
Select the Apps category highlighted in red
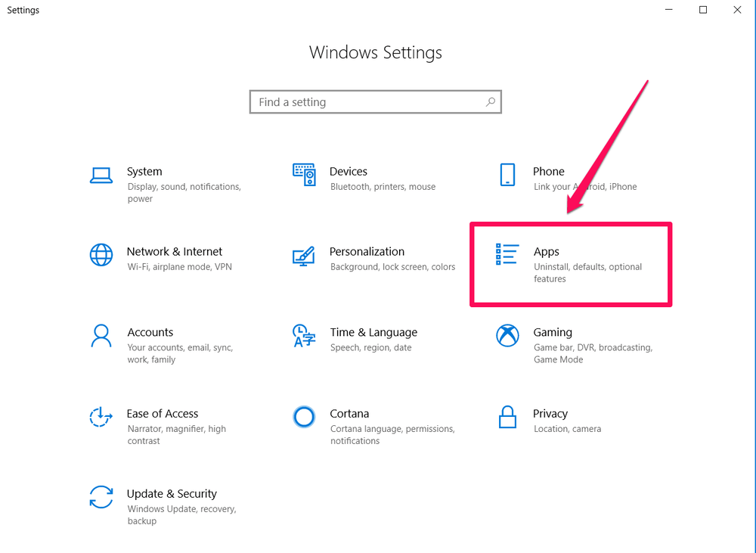pyautogui.click(x=571, y=264)
